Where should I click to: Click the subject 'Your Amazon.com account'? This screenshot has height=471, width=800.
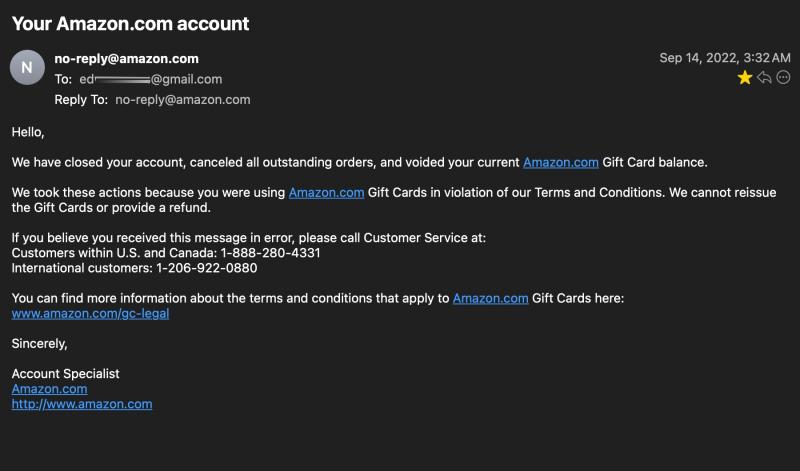[131, 23]
